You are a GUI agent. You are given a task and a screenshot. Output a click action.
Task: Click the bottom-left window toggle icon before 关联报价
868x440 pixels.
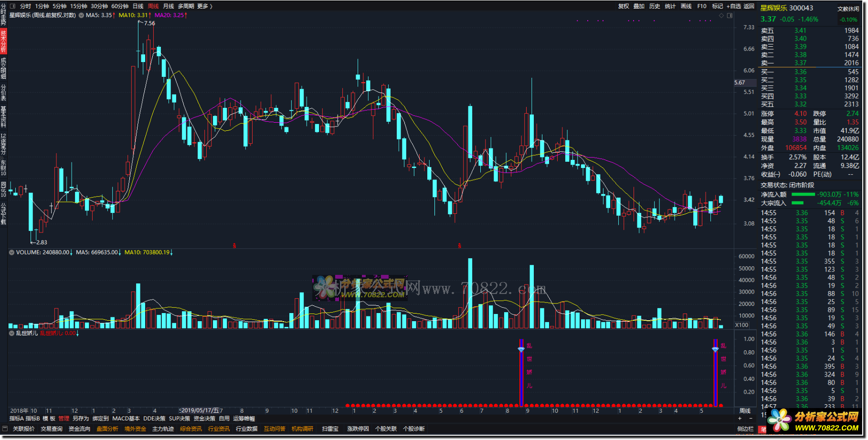click(5, 429)
